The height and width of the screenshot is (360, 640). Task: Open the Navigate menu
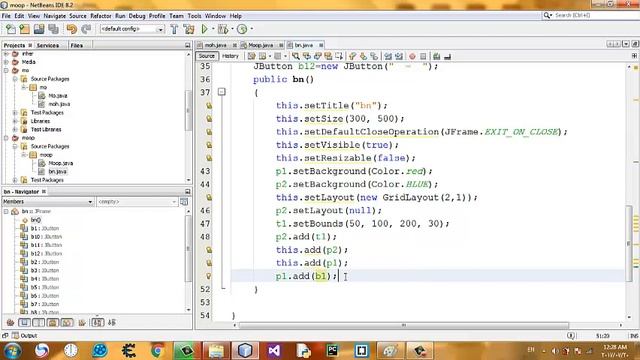tap(55, 16)
